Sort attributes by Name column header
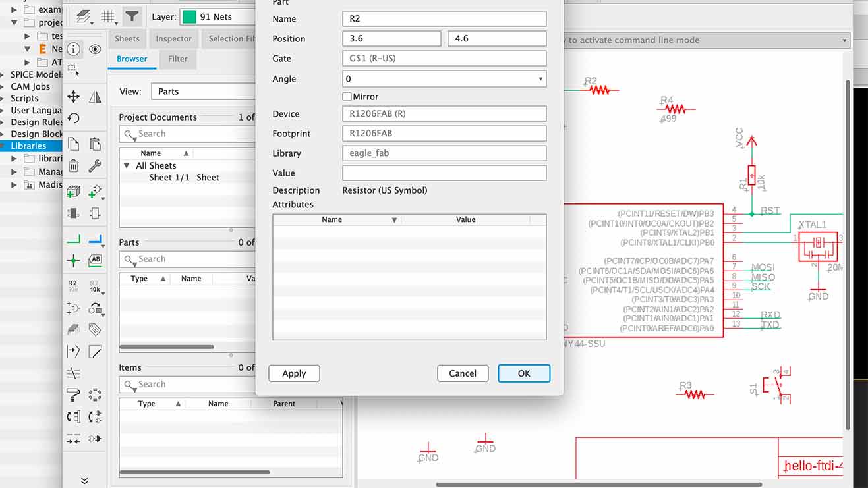The width and height of the screenshot is (868, 488). 337,219
